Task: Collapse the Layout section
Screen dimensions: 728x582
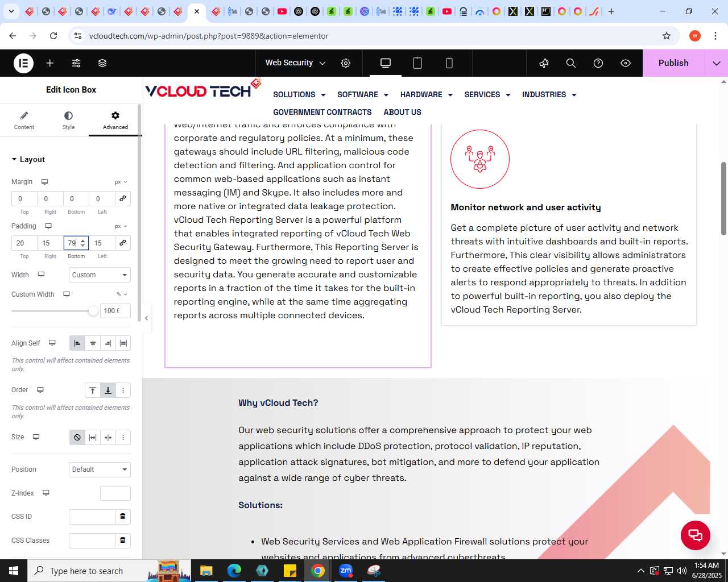Action: click(x=28, y=160)
